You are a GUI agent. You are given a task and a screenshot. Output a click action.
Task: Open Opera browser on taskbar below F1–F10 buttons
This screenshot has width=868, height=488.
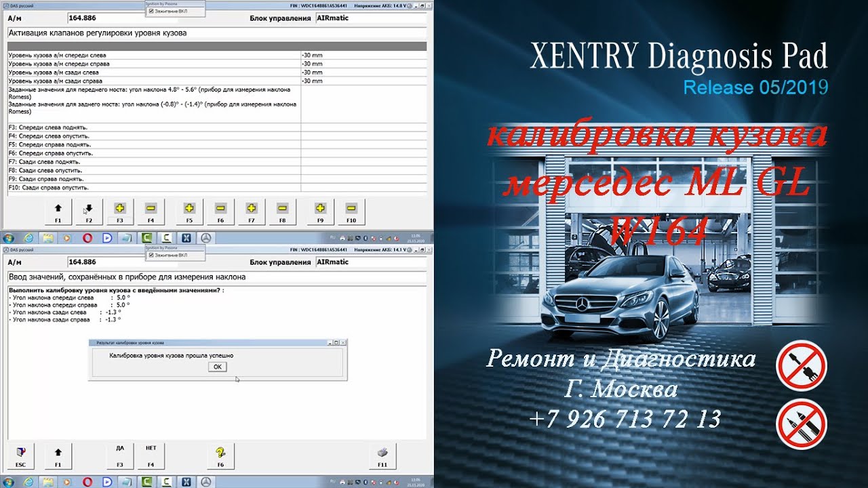[87, 238]
